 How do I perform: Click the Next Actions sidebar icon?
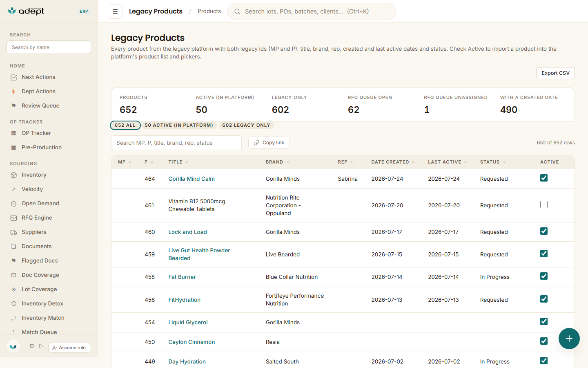click(x=14, y=77)
